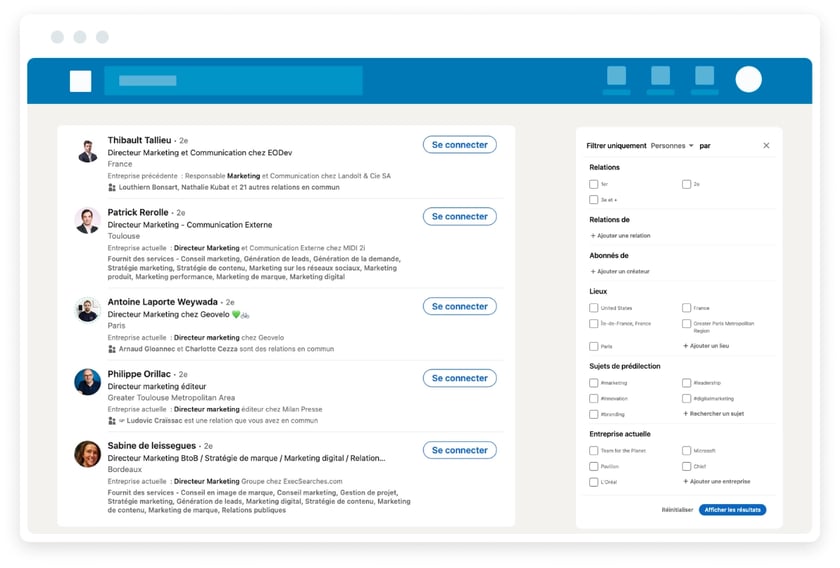Open Philippe Orillac's profile name link
The width and height of the screenshot is (840, 568).
138,374
